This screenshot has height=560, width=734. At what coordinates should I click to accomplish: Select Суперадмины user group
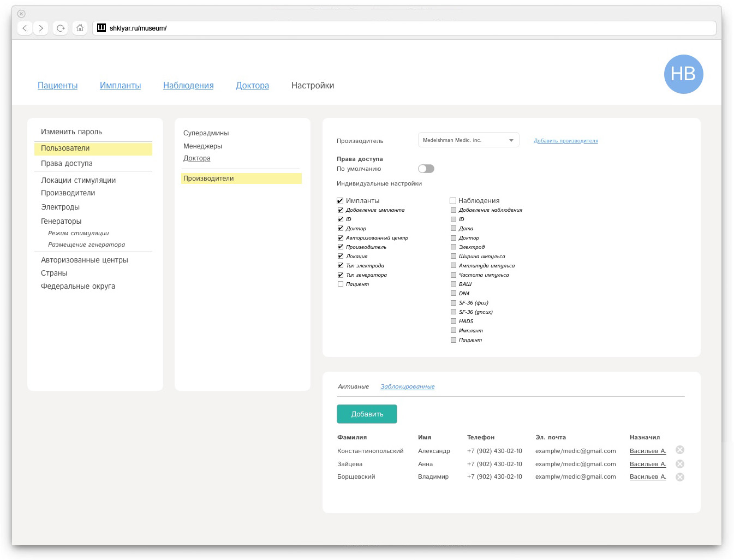[206, 133]
